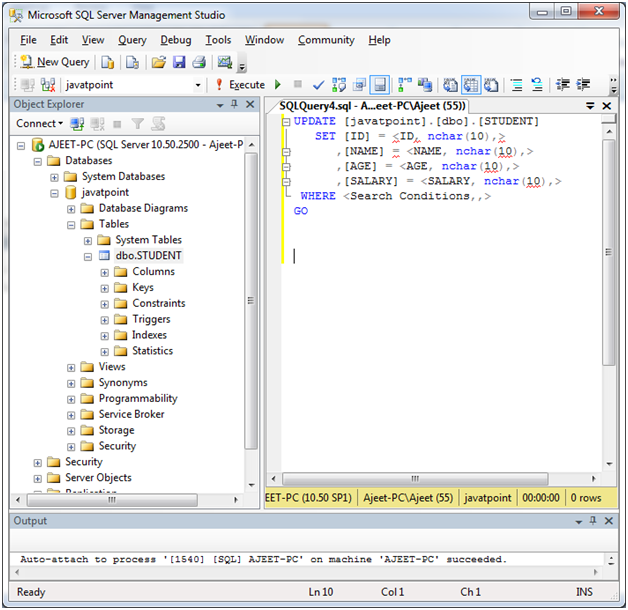
Task: Collapse the Tables folder node
Action: [x=71, y=224]
